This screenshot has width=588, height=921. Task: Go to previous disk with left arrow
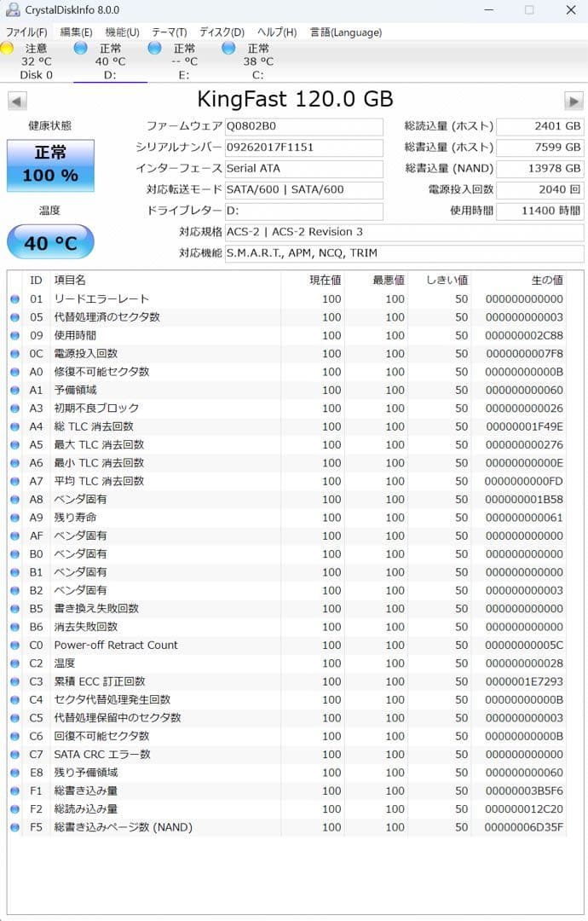pyautogui.click(x=17, y=101)
